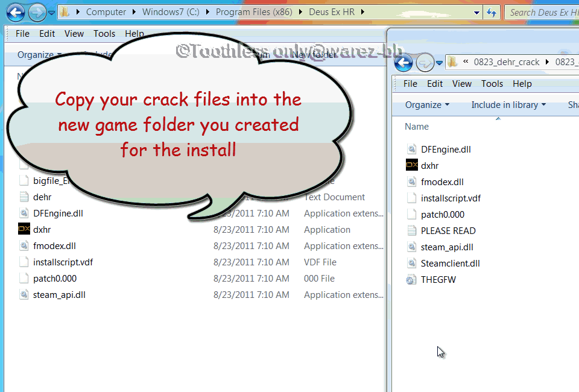Screen dimensions: 579x392
Task: Select dehr text document icon in game folder
Action: pyautogui.click(x=24, y=197)
